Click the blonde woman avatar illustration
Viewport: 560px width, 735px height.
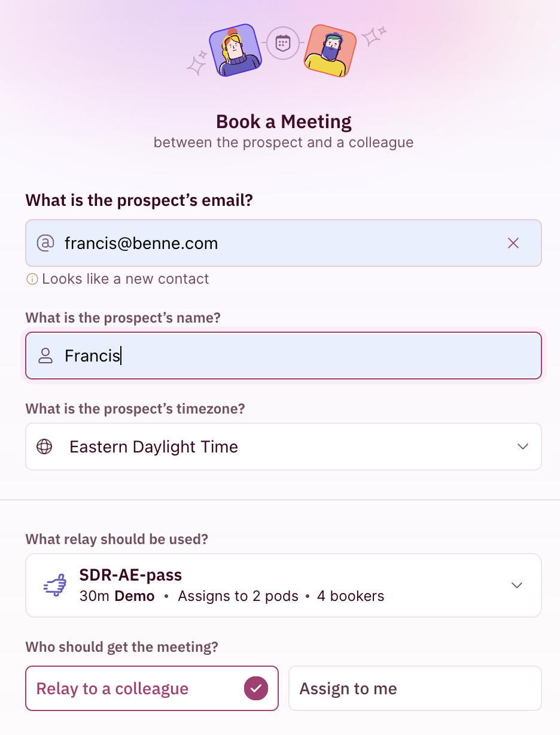click(235, 50)
